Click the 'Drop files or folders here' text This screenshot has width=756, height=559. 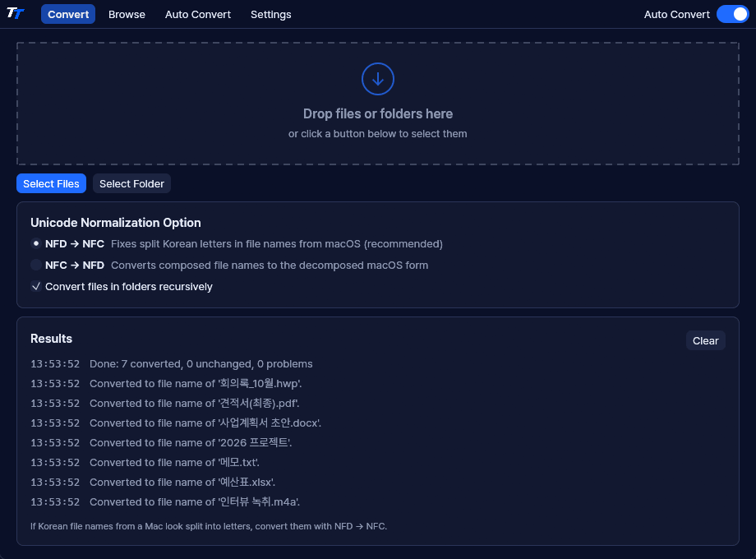pos(377,113)
